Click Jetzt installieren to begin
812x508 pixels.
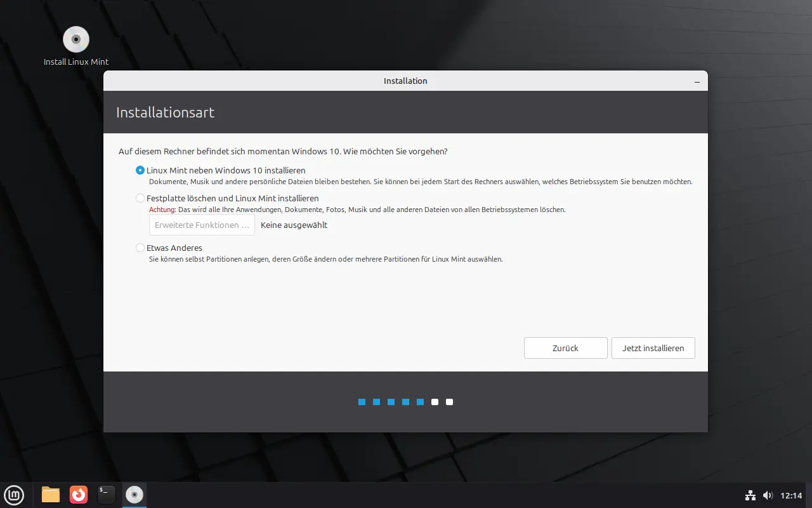pyautogui.click(x=653, y=348)
